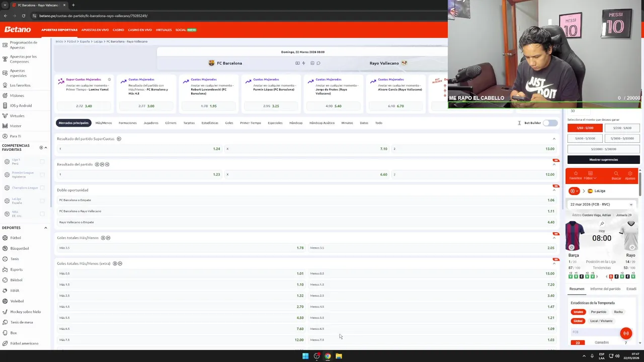Screen dimensions: 644x362
Task: Check Premier League Inglaterra checkbox
Action: [42, 174]
